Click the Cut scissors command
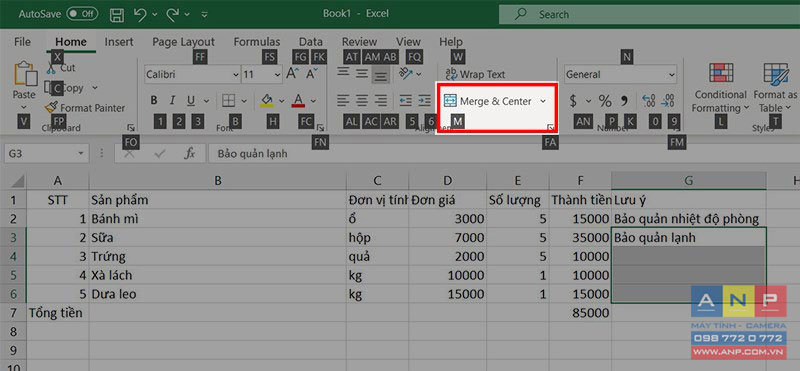The width and height of the screenshot is (800, 371). click(61, 67)
